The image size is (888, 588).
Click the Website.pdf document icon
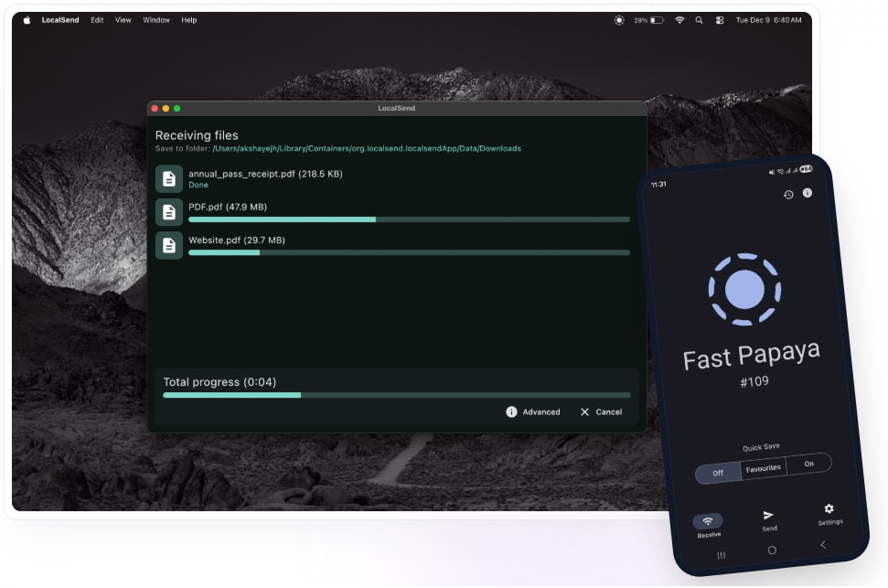[169, 245]
